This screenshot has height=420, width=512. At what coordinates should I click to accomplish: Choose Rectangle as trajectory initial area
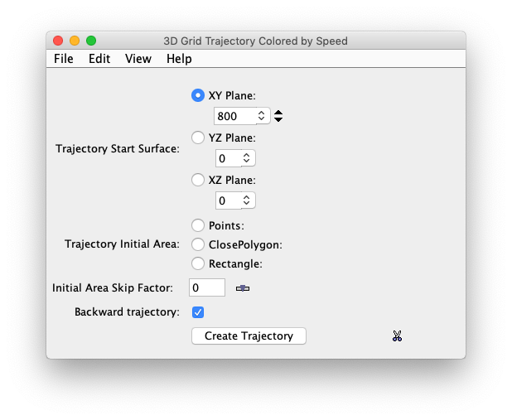[x=198, y=263]
